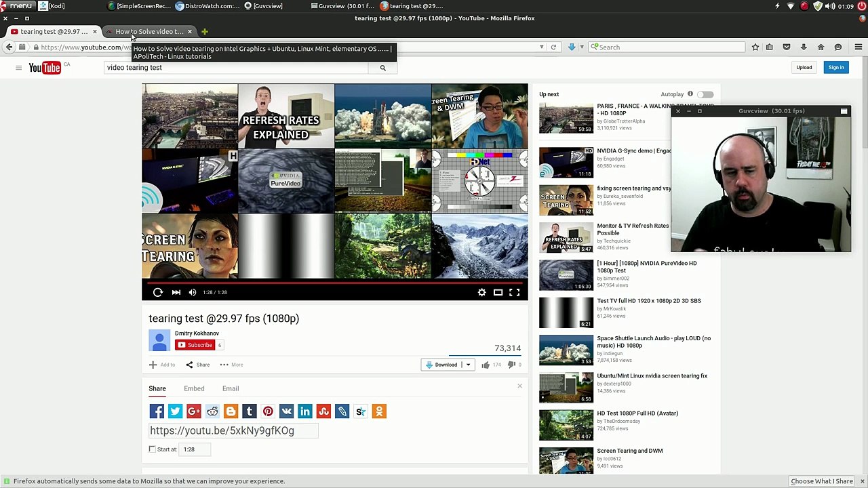Open Firefox hamburger menu

pos(859,47)
